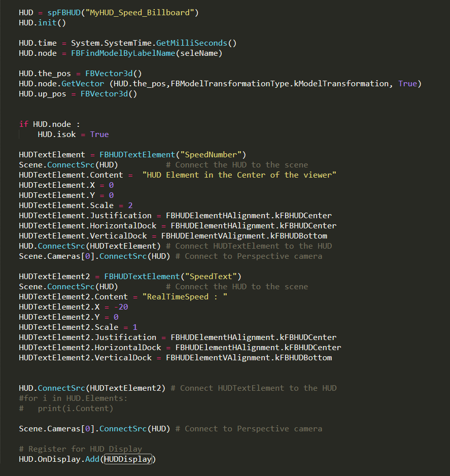The height and width of the screenshot is (476, 450).
Task: Click the 'if' keyword before HUD.node
Action: click(x=23, y=124)
